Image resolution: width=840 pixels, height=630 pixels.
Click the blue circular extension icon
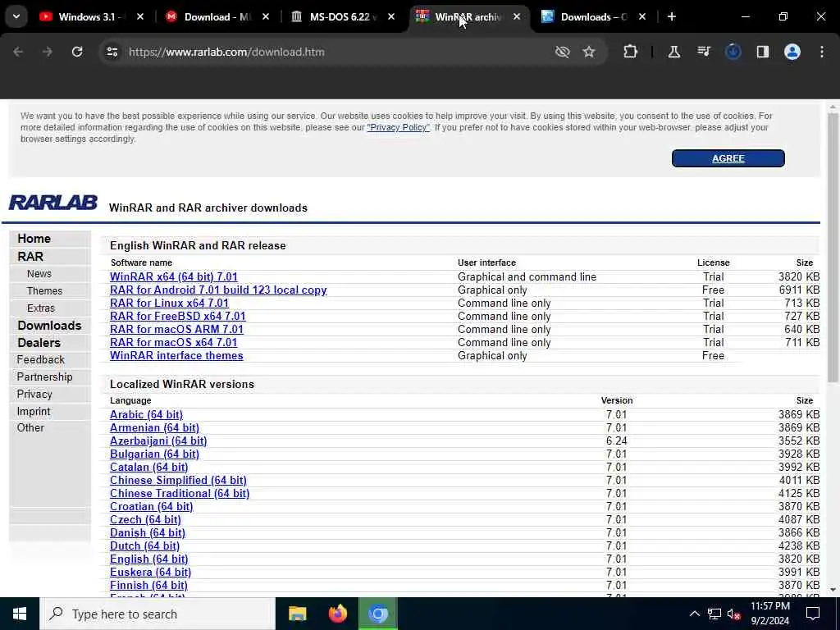733,52
